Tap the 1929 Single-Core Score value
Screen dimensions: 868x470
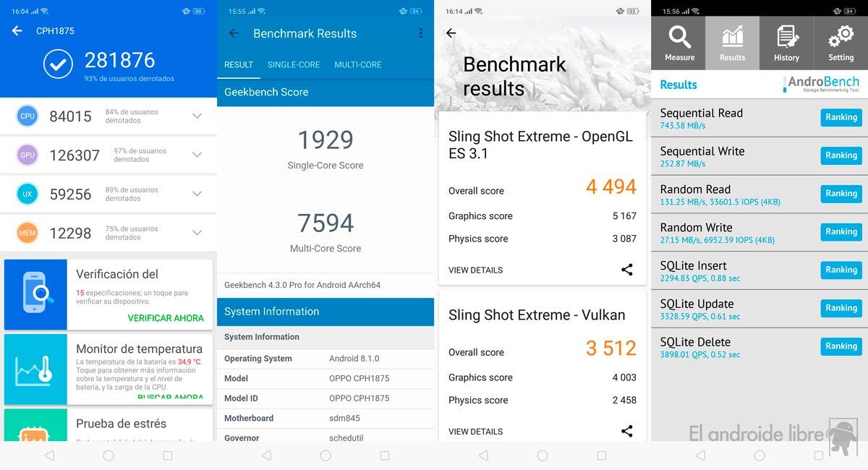coord(325,140)
